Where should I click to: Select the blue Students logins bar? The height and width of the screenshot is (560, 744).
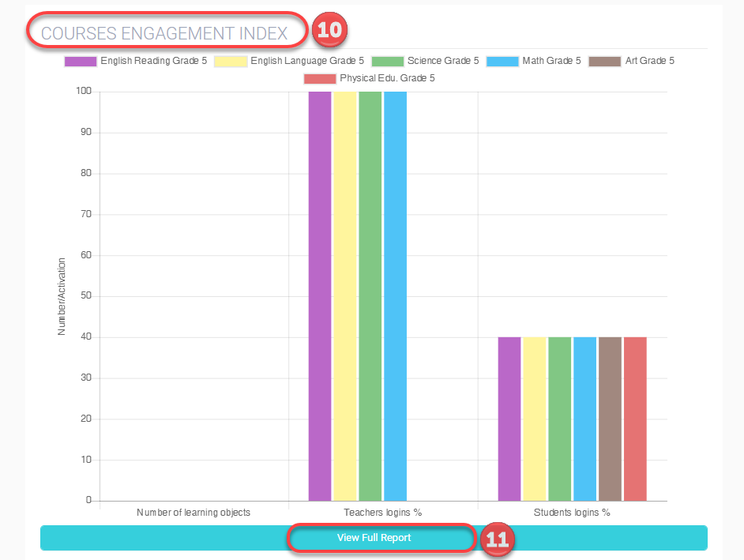coord(584,419)
